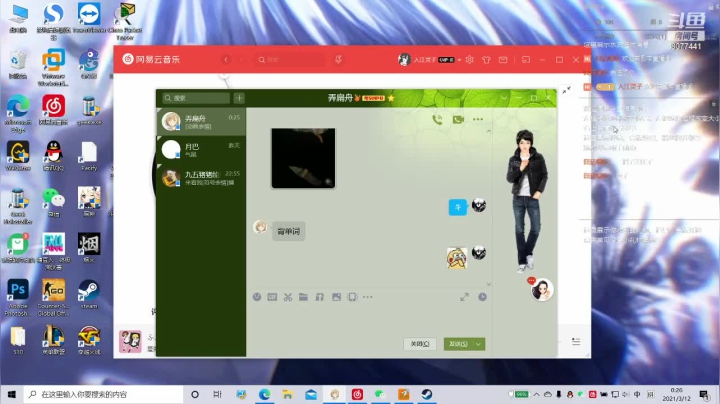Open Task View on the taskbar
The width and height of the screenshot is (720, 404).
[x=218, y=394]
